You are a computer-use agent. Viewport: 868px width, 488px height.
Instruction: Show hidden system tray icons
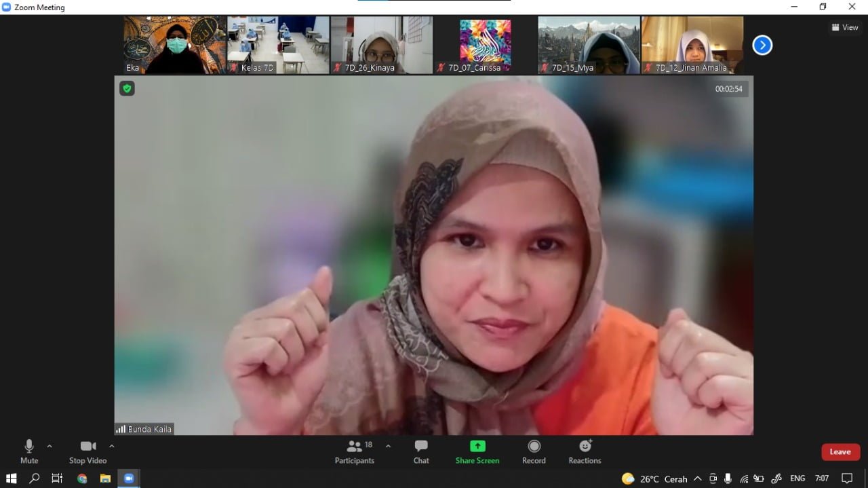[x=697, y=478]
